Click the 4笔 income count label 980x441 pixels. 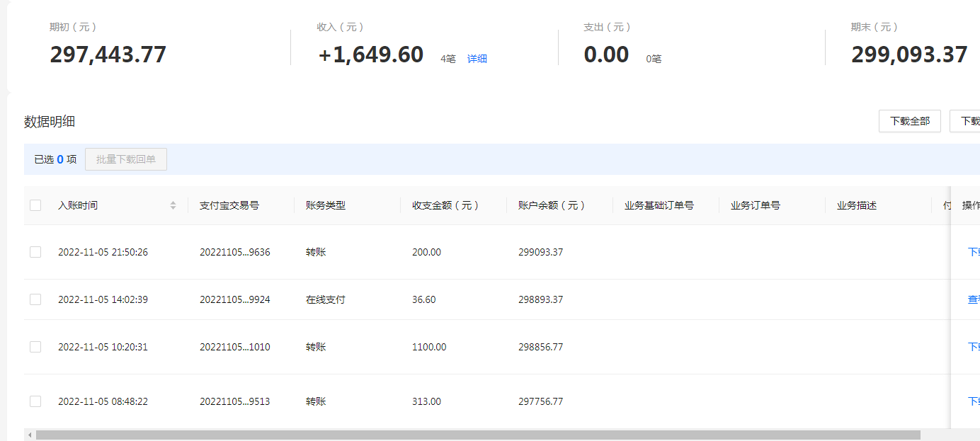(x=448, y=59)
